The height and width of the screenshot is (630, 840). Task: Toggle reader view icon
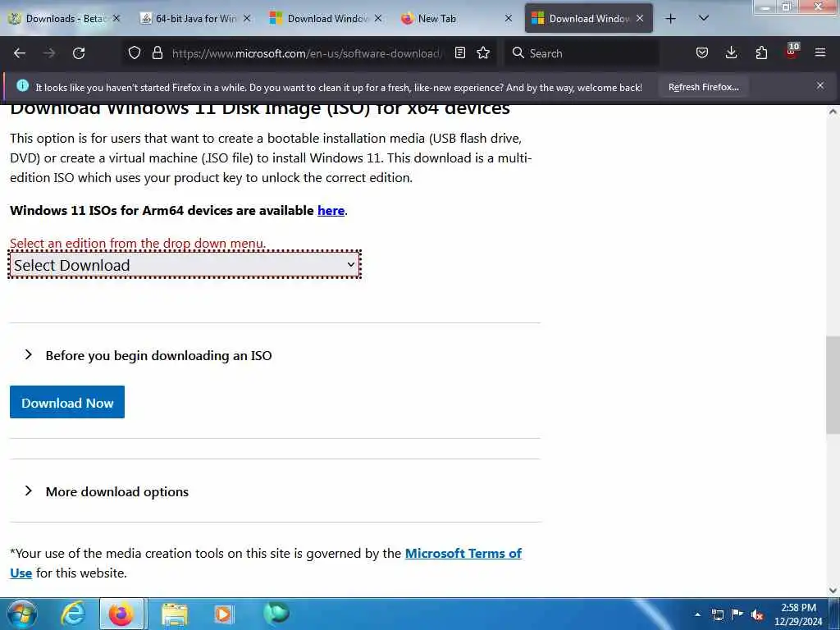(459, 52)
